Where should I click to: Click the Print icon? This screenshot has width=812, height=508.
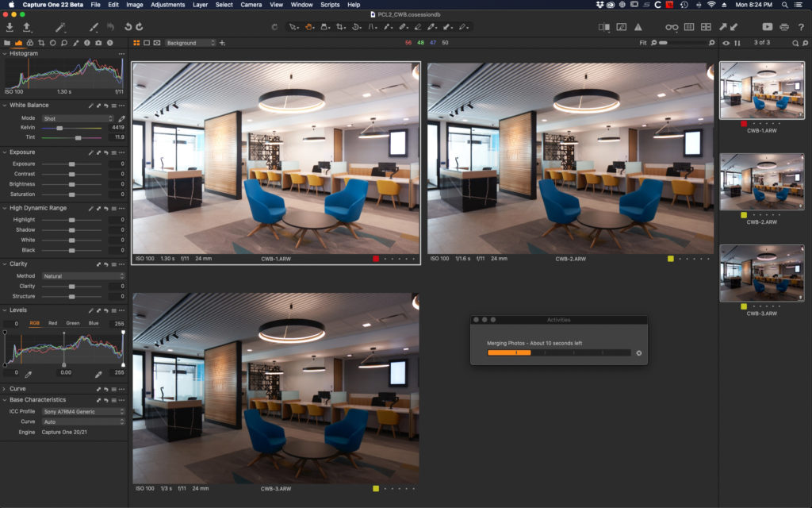coord(784,27)
